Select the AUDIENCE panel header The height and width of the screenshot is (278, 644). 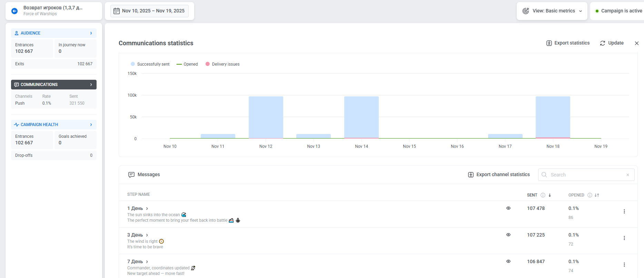click(x=54, y=33)
